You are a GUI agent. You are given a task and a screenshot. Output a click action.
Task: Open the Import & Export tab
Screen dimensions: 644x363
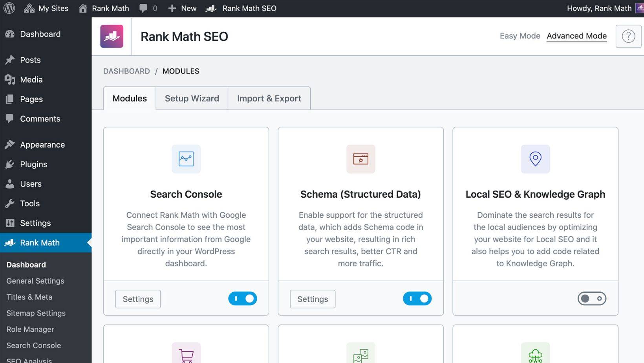269,98
